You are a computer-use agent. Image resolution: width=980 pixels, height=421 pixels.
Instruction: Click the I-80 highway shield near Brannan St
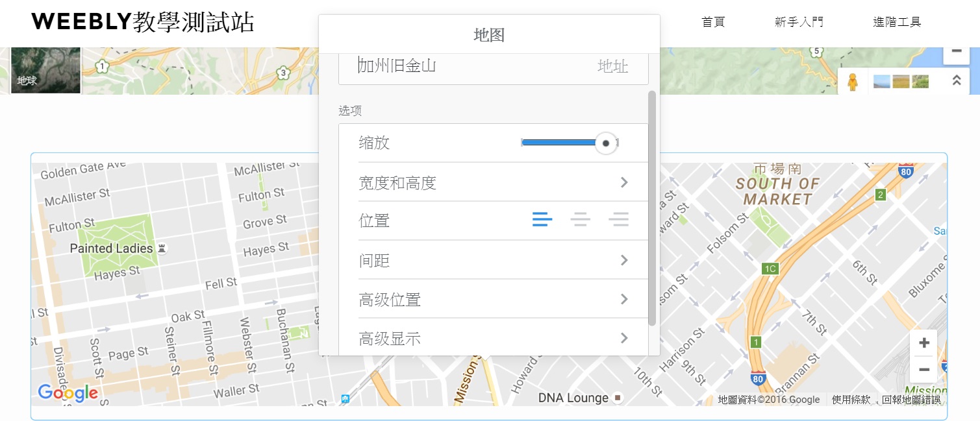pos(757,378)
